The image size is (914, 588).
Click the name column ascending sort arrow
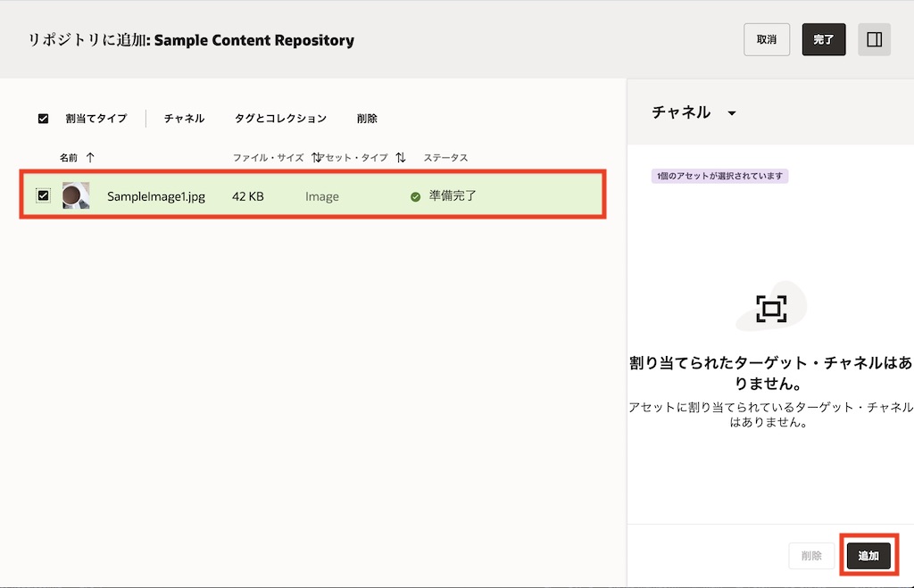[90, 158]
